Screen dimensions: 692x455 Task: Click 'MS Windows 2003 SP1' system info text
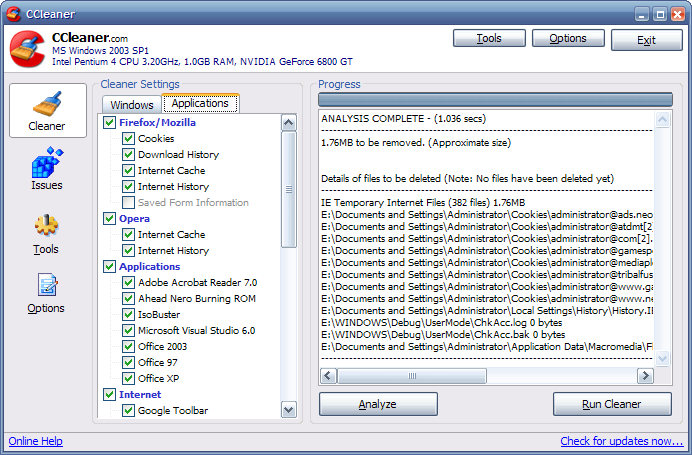click(x=101, y=50)
